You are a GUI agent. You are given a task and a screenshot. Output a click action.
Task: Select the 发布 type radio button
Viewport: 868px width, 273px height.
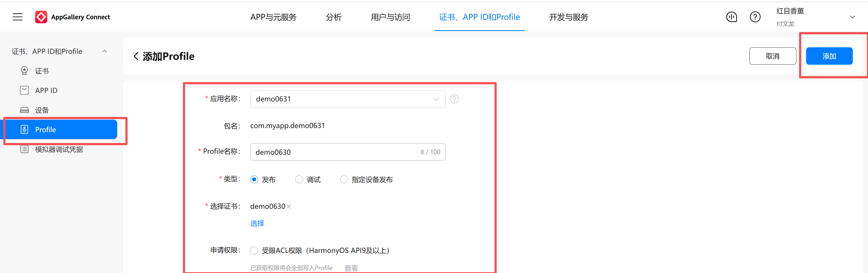pyautogui.click(x=254, y=179)
